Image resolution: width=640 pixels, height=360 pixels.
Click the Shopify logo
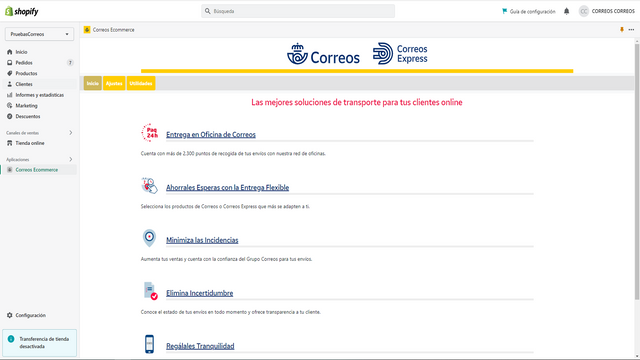[x=22, y=11]
